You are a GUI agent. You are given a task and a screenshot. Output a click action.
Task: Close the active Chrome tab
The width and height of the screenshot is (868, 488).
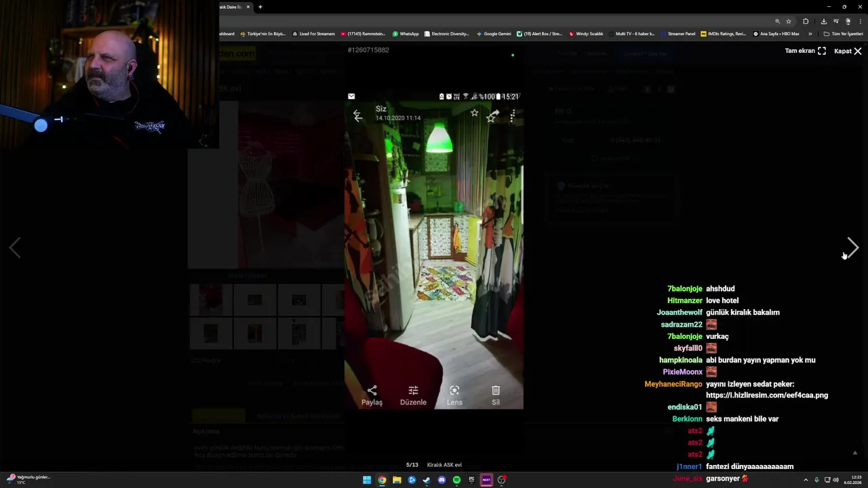[248, 7]
